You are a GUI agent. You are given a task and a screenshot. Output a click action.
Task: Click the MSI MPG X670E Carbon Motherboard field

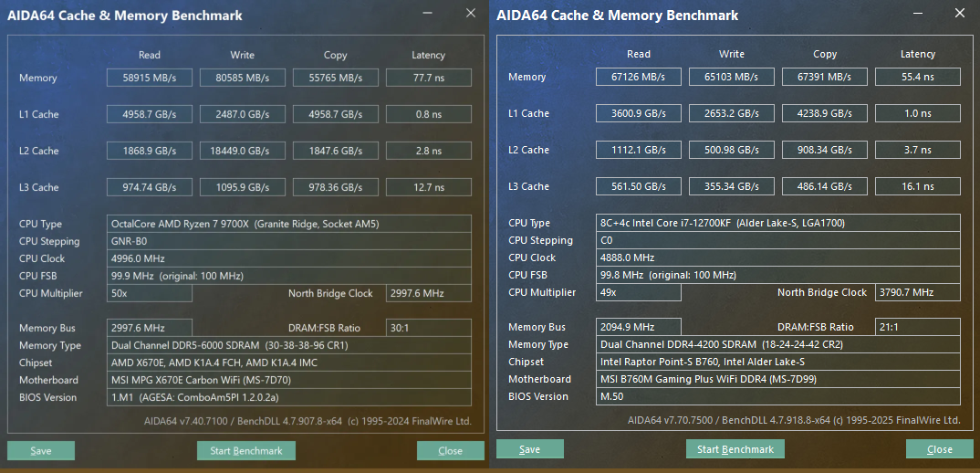288,381
